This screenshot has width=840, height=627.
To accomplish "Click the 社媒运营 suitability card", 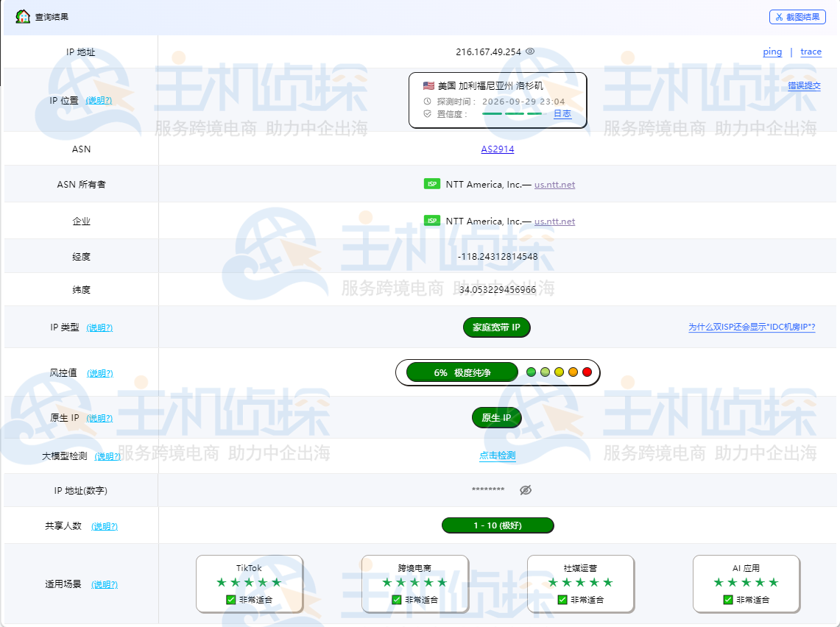I will coord(580,584).
